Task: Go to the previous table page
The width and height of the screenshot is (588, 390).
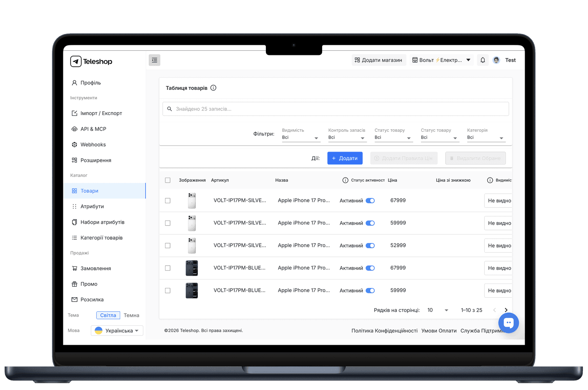Action: pos(494,310)
